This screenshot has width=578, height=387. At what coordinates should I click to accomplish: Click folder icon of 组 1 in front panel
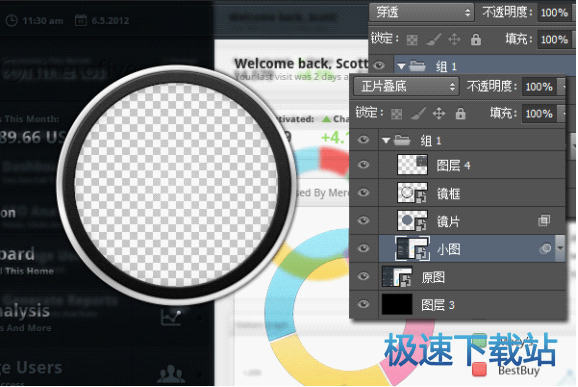tap(402, 140)
